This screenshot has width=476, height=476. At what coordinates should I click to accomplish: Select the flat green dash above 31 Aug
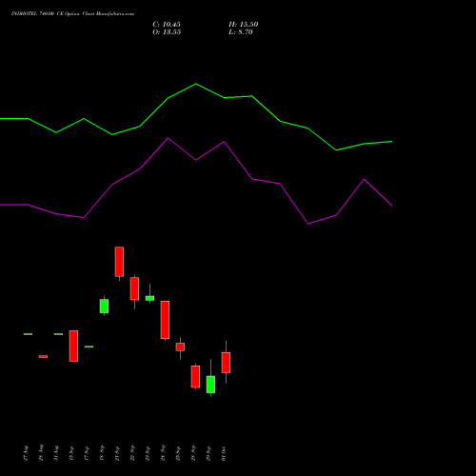point(58,334)
